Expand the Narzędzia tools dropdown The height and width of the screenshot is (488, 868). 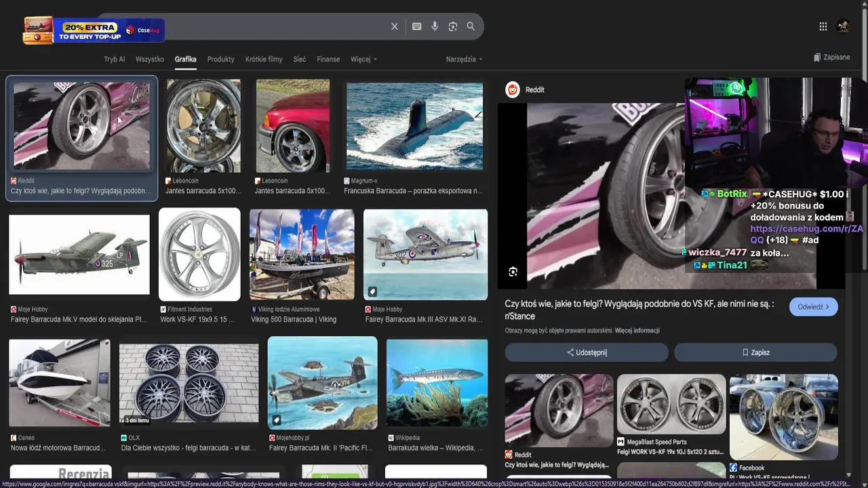tap(464, 60)
